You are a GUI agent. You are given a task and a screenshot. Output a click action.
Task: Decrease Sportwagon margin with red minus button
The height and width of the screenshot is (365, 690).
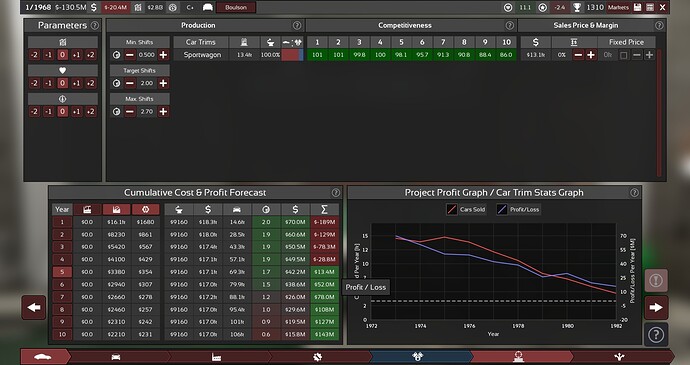(578, 55)
